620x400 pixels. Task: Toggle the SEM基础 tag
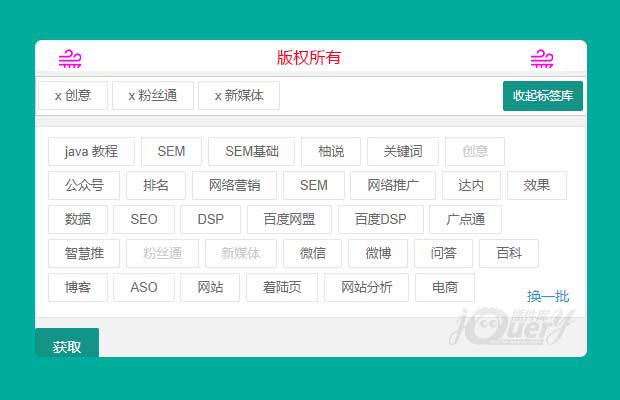251,152
